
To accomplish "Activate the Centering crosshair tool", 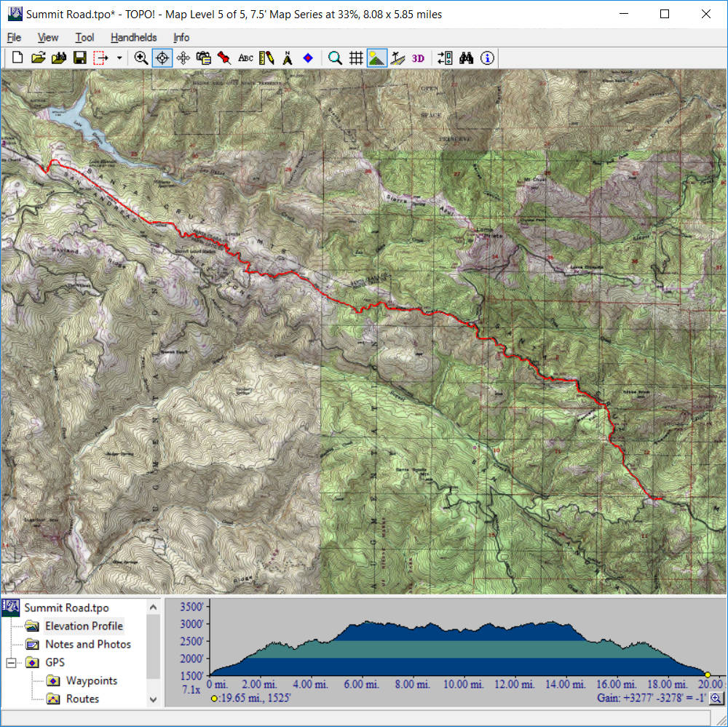I will (x=162, y=58).
